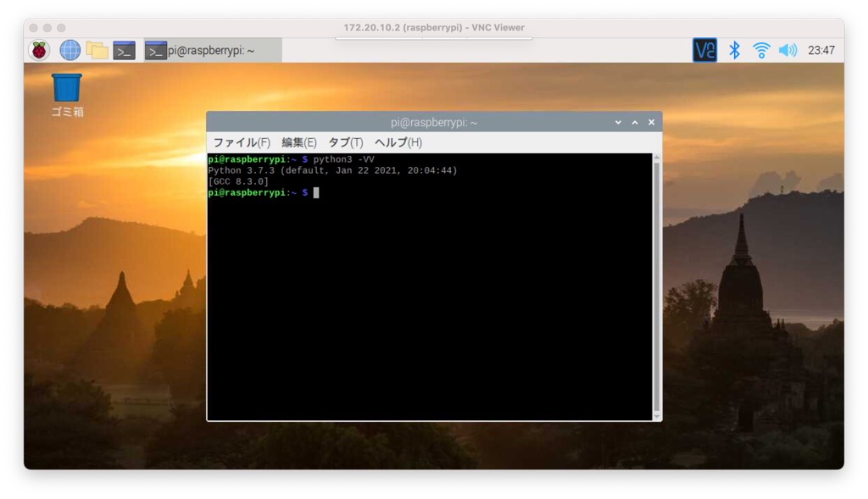Open the Wi-Fi network menu
Image resolution: width=868 pixels, height=499 pixels.
pyautogui.click(x=761, y=50)
